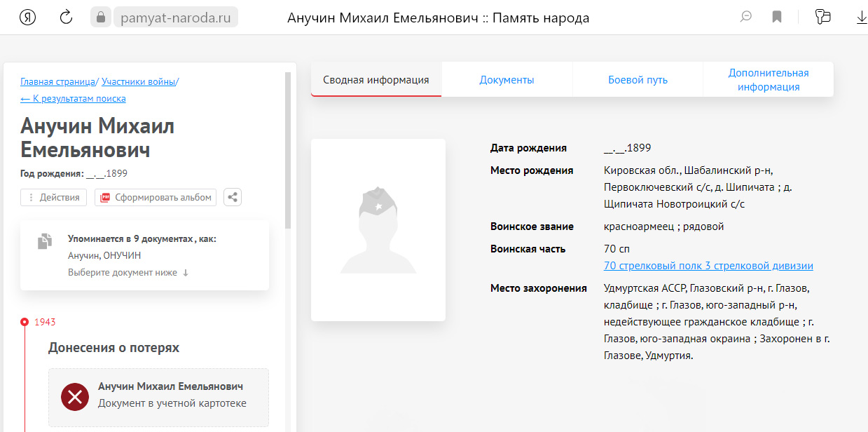This screenshot has width=868, height=432.
Task: Click the Место захоронения label
Action: (539, 288)
